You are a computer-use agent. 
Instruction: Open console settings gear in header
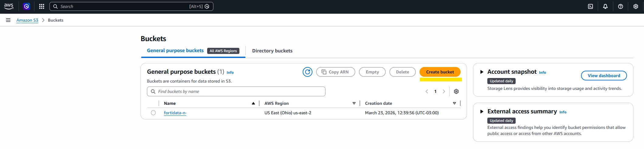point(636,6)
